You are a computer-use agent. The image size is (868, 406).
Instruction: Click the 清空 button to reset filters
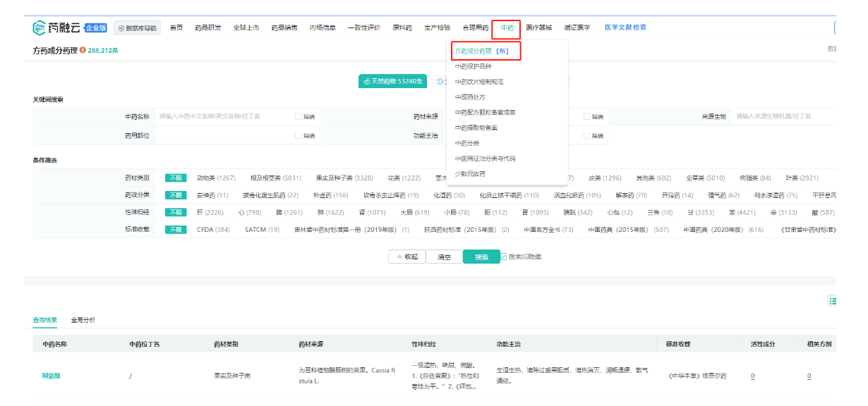444,257
